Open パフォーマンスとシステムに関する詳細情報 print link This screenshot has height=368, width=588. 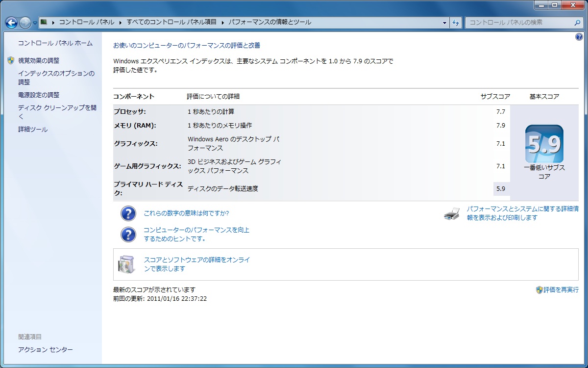[522, 213]
